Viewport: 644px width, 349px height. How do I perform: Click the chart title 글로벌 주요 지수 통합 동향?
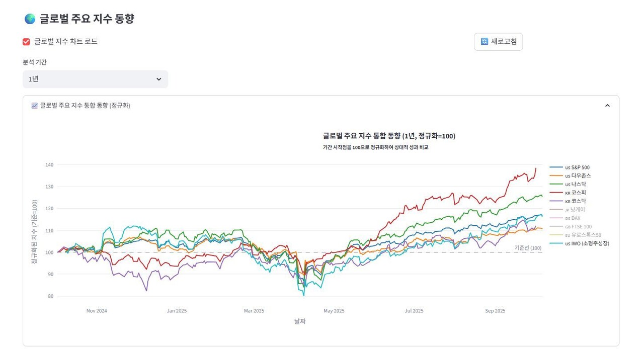point(389,136)
